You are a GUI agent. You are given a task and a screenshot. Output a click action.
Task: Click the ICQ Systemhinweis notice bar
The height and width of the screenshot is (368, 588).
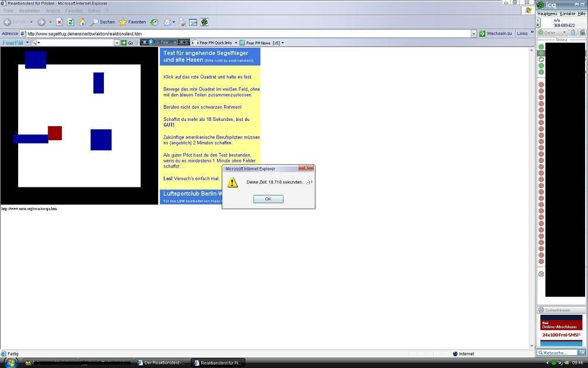tap(561, 310)
